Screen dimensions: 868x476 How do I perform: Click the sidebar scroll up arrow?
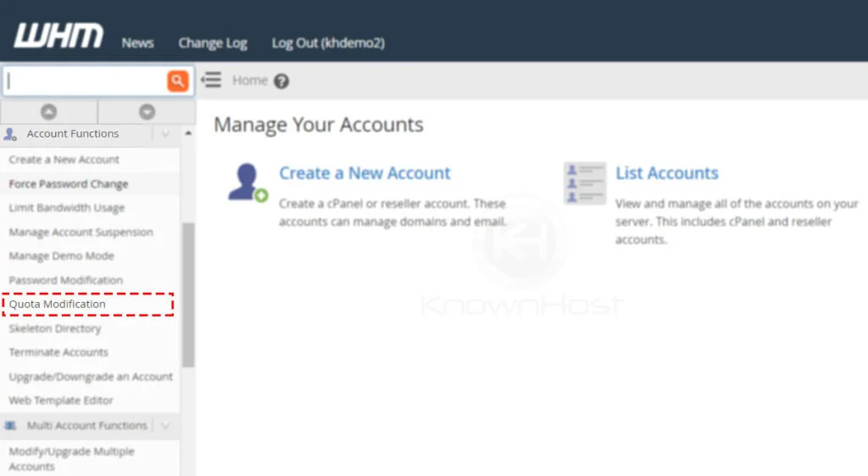click(x=188, y=133)
